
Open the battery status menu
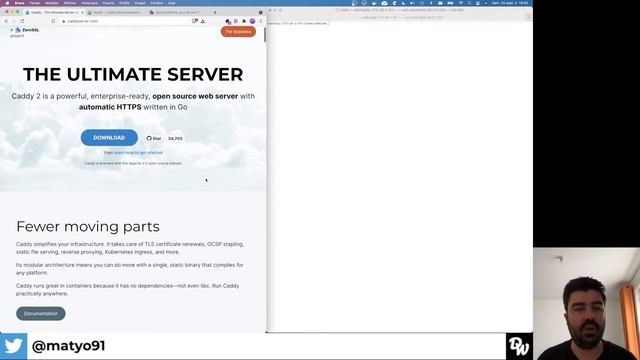click(450, 3)
